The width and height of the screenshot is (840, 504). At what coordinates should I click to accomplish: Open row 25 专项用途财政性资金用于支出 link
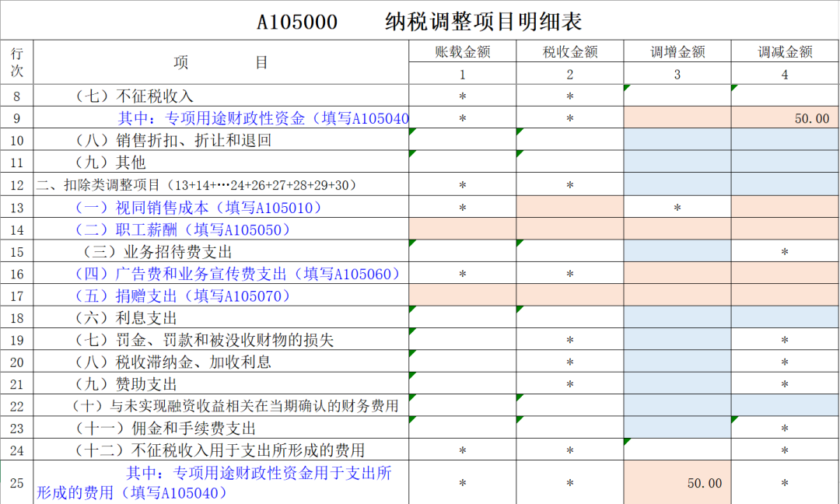214,483
